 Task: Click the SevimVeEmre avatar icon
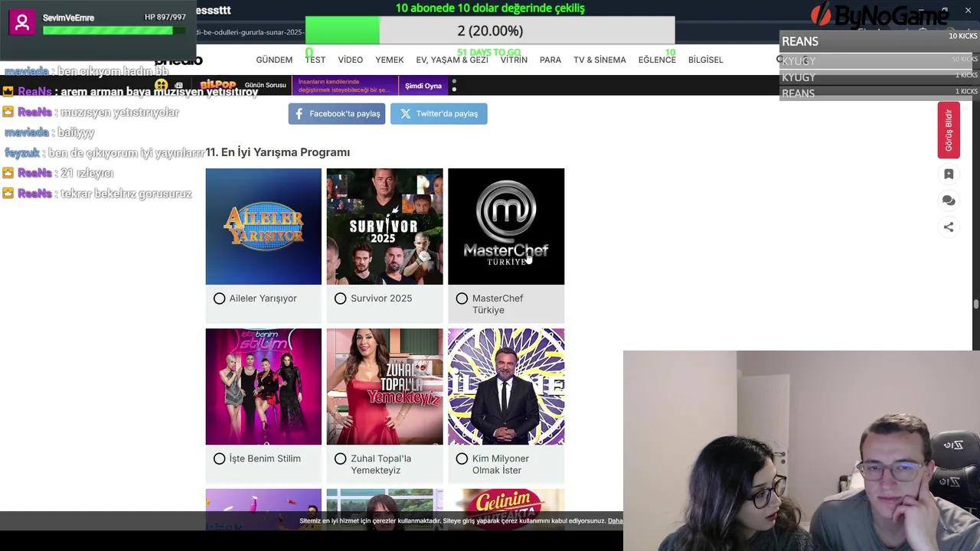pos(22,23)
